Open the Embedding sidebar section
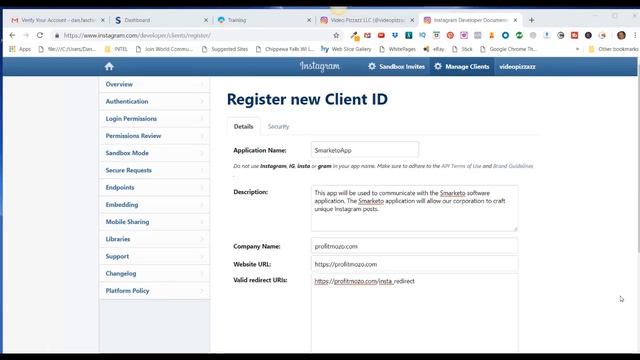 click(155, 204)
